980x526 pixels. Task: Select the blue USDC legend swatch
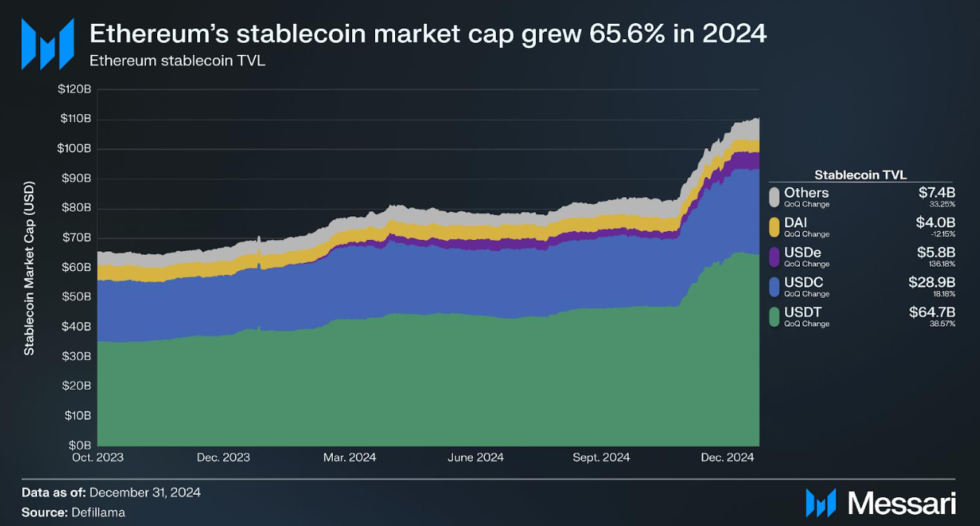[x=774, y=287]
